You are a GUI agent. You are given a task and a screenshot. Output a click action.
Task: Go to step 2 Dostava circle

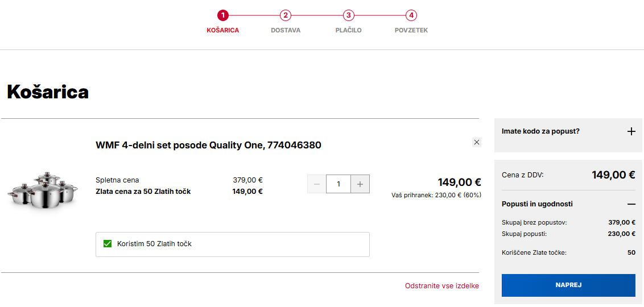[x=286, y=15]
